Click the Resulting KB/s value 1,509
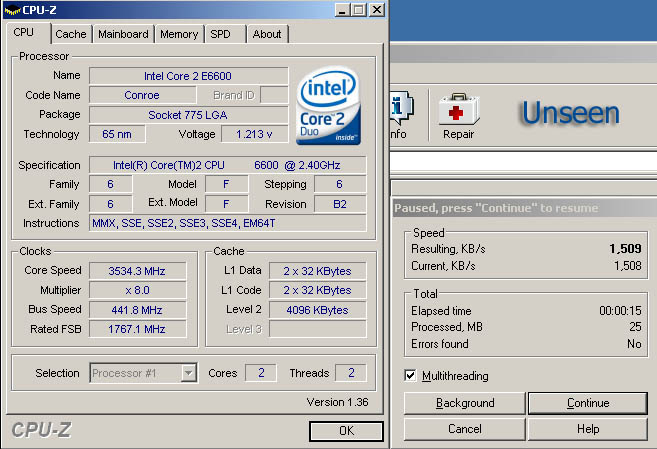657x449 pixels. pos(625,249)
